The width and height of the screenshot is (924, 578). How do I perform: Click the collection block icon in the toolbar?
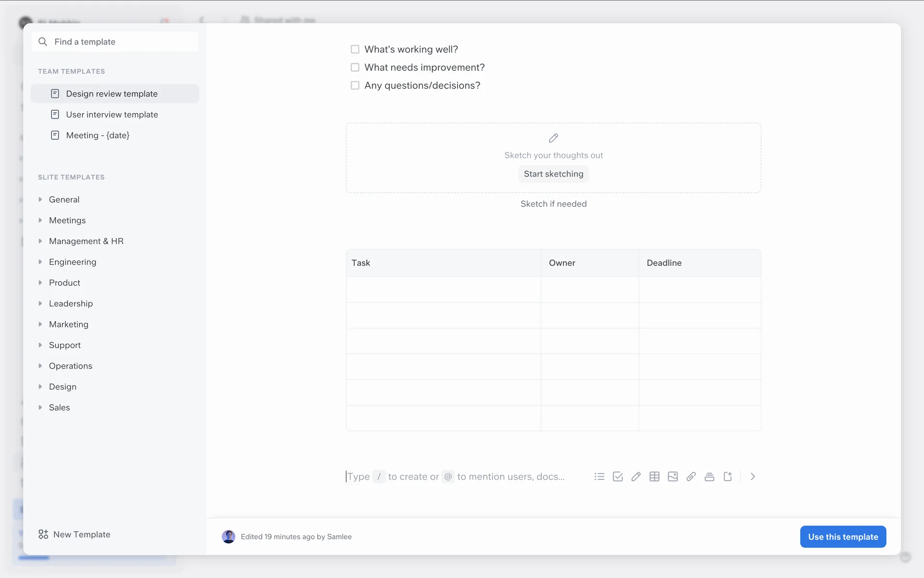pos(709,476)
